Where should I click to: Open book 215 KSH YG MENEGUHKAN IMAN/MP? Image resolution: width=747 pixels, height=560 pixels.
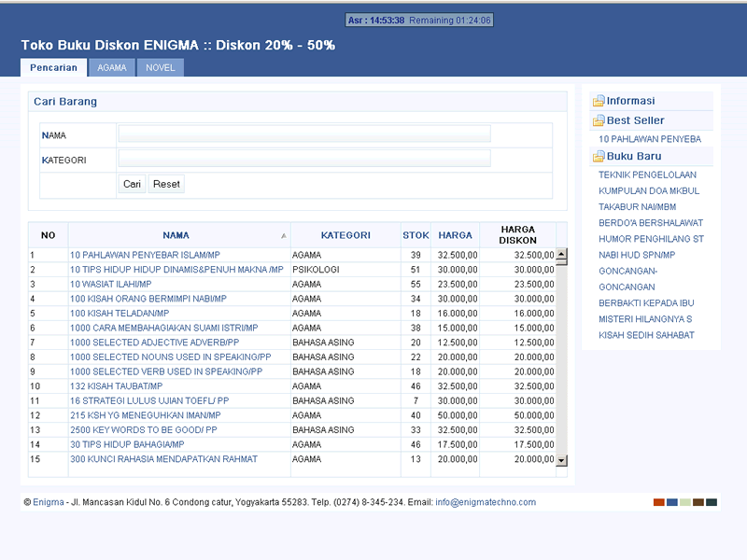click(146, 415)
